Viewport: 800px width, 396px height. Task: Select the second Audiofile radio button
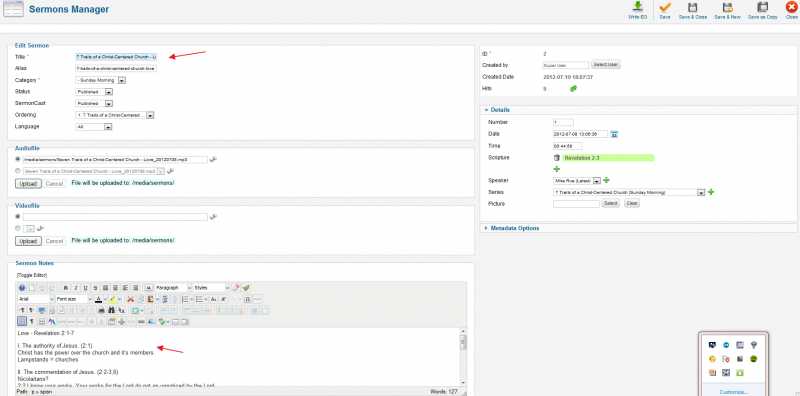(18, 171)
